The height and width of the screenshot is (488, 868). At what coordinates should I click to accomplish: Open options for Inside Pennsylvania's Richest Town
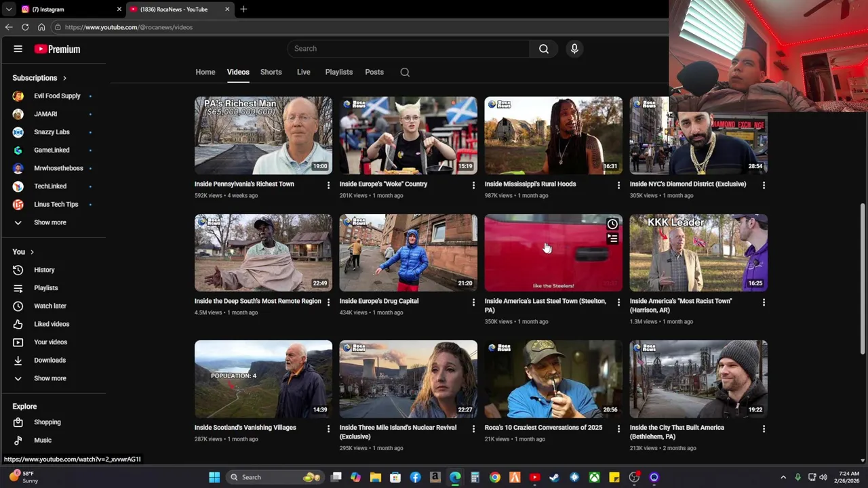(328, 185)
